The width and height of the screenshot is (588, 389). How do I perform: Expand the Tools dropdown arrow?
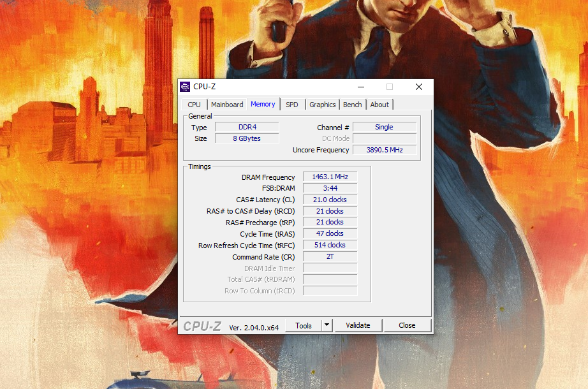click(x=327, y=325)
